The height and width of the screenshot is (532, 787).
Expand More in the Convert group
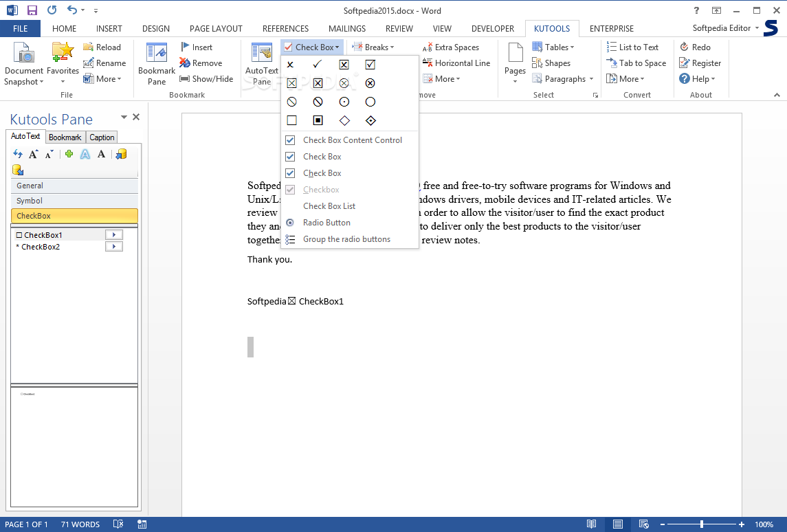[x=625, y=79]
